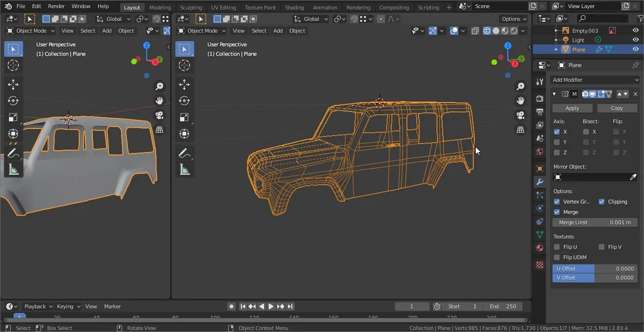Select the Move tool in left viewport
644x332 pixels.
pos(13,84)
